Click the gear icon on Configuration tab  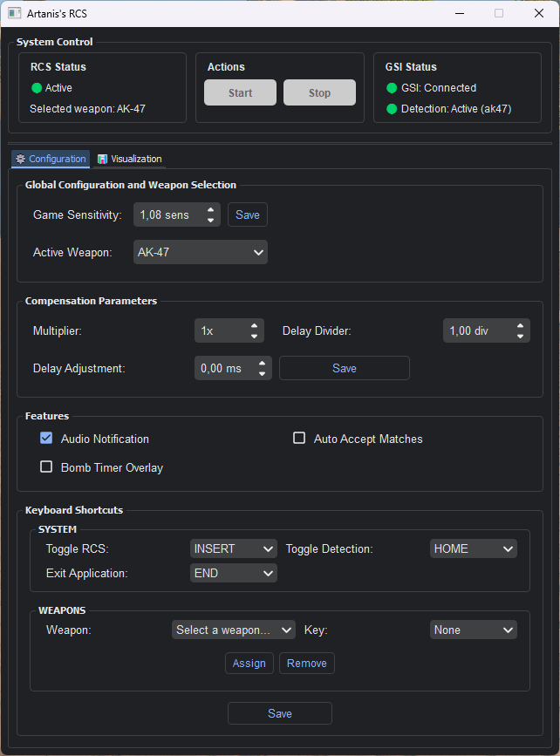coord(20,159)
